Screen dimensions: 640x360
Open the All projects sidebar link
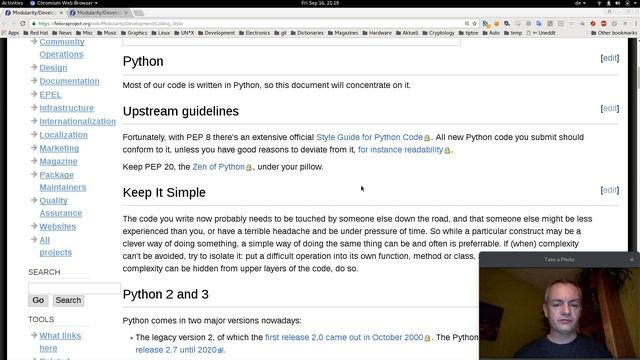tap(56, 246)
